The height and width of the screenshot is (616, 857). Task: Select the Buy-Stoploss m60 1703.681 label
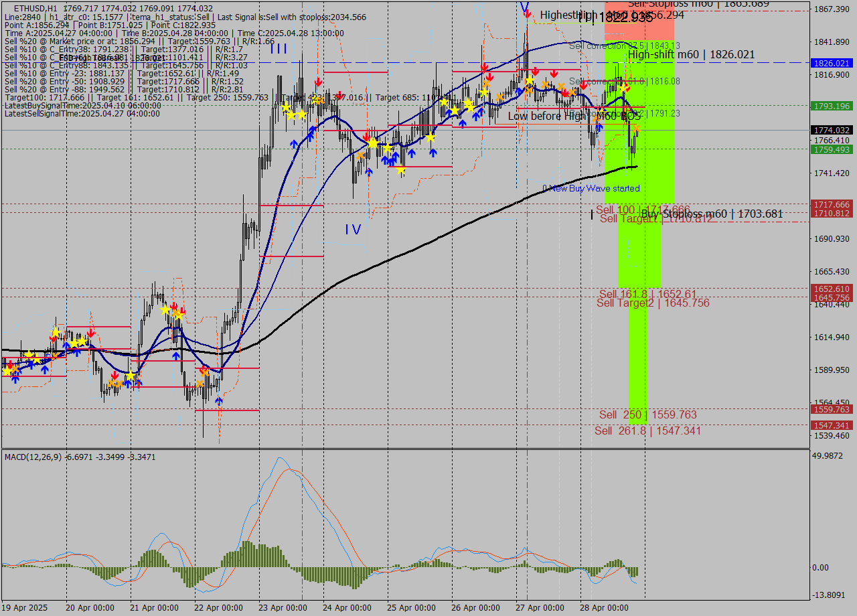(x=712, y=214)
